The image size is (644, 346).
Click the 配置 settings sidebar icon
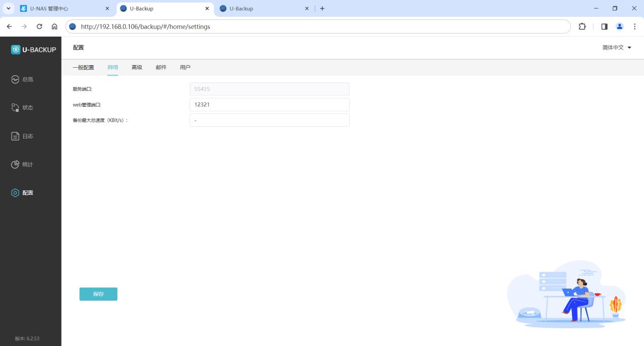tap(15, 193)
